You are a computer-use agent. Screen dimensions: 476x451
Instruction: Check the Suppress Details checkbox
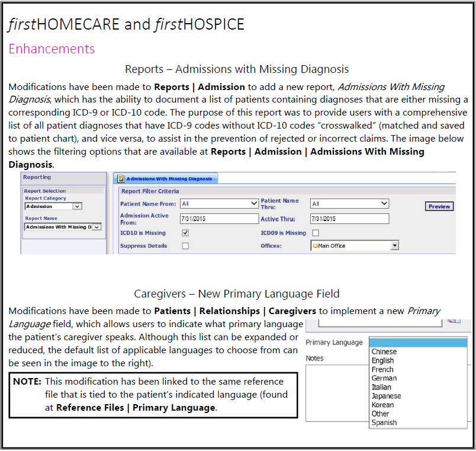click(185, 246)
